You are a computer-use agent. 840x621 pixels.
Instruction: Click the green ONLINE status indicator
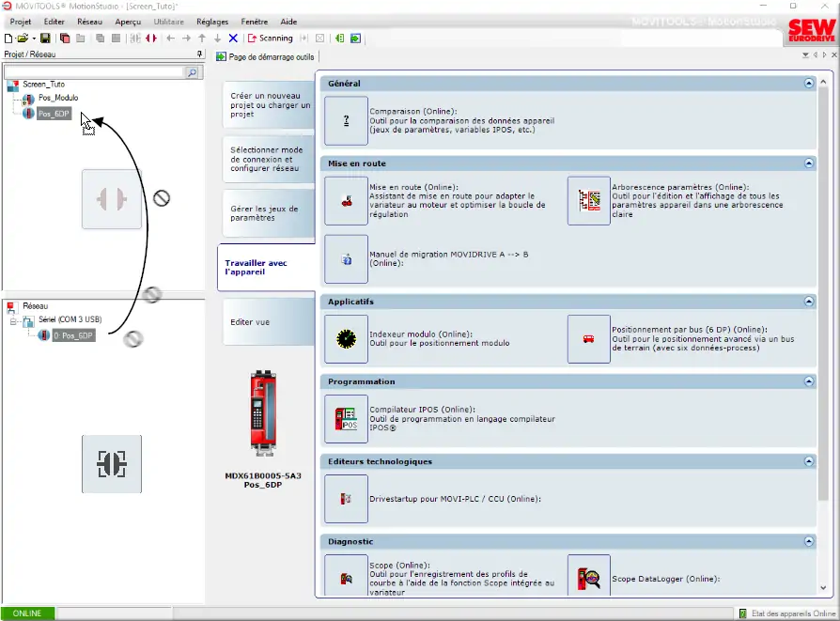click(x=27, y=613)
